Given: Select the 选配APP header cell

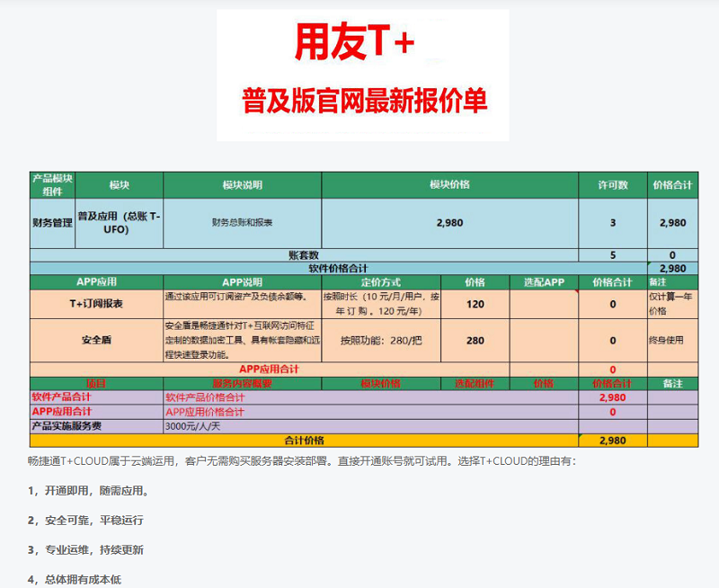Looking at the screenshot, I should tap(544, 282).
